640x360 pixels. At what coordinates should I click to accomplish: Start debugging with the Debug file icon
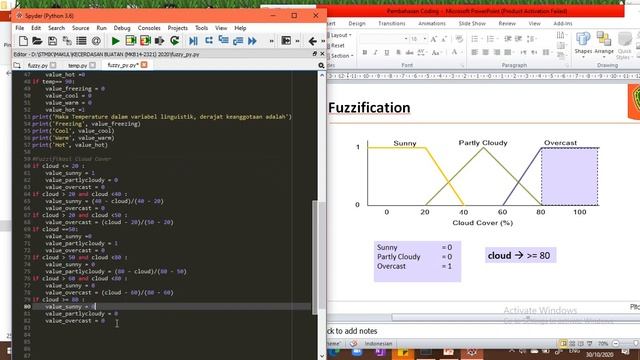[x=193, y=40]
